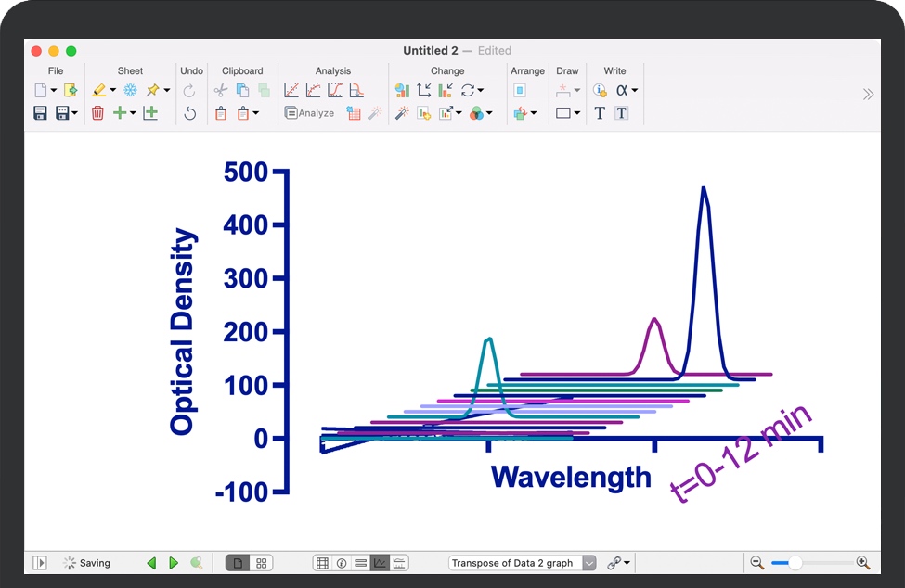
Task: Click the snowflake freeze sheet icon
Action: 130,91
